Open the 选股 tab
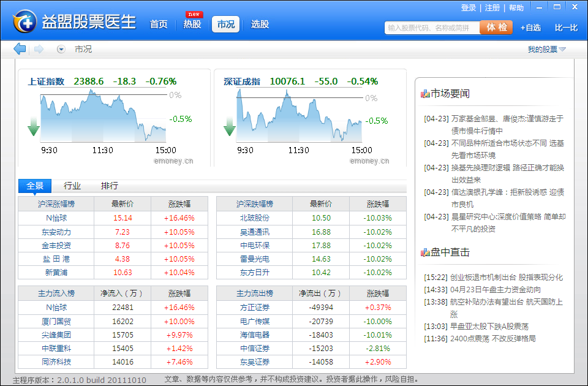Image resolution: width=588 pixels, height=386 pixels. (260, 25)
